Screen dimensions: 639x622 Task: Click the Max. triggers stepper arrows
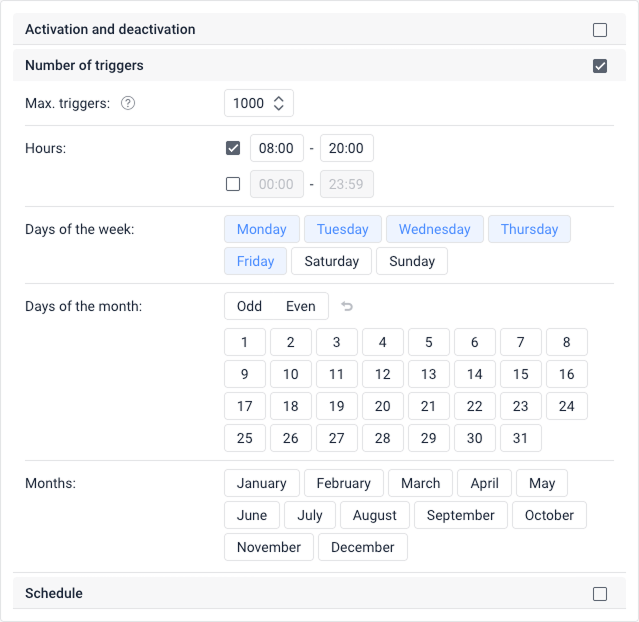(279, 104)
